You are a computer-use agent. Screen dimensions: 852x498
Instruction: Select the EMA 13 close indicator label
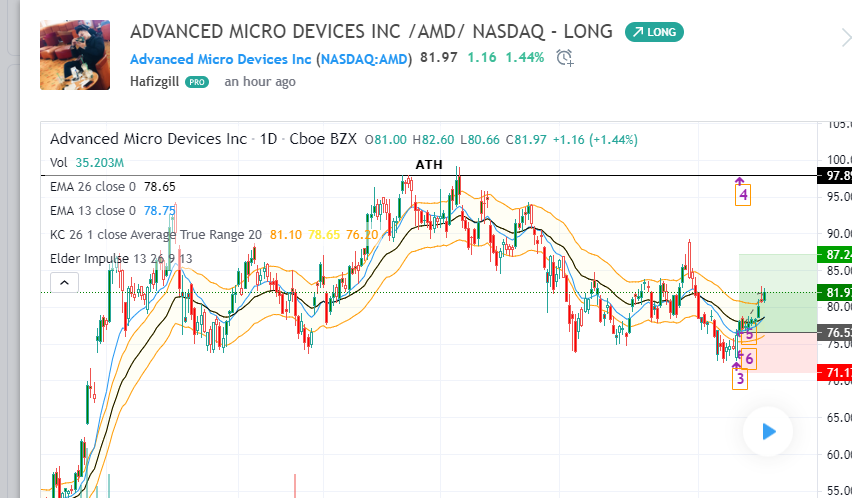[92, 211]
